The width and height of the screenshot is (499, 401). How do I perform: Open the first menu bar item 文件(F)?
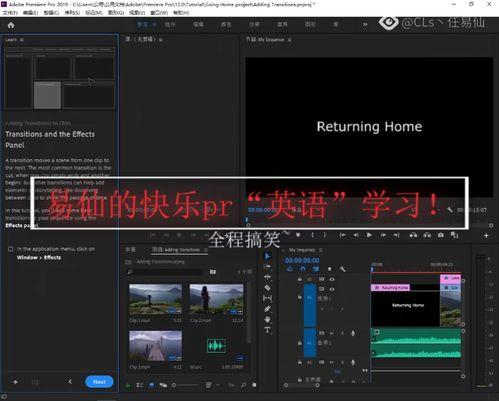[x=10, y=13]
